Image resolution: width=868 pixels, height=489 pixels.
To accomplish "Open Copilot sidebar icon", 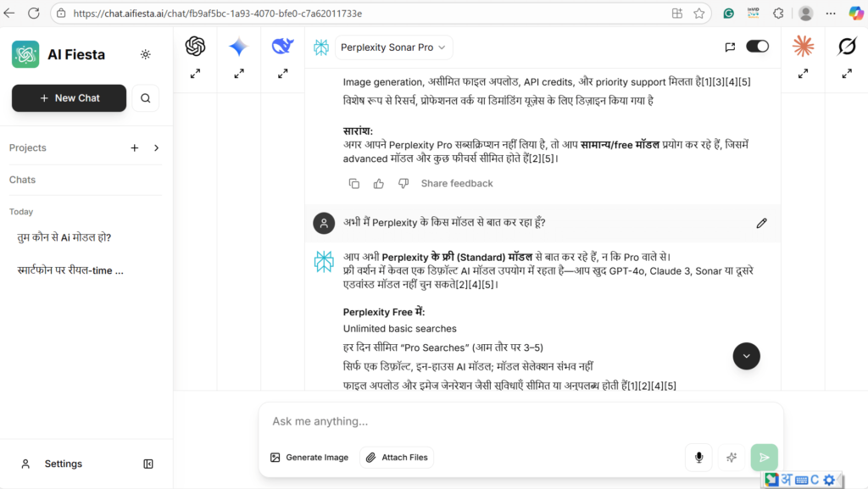I will click(856, 14).
